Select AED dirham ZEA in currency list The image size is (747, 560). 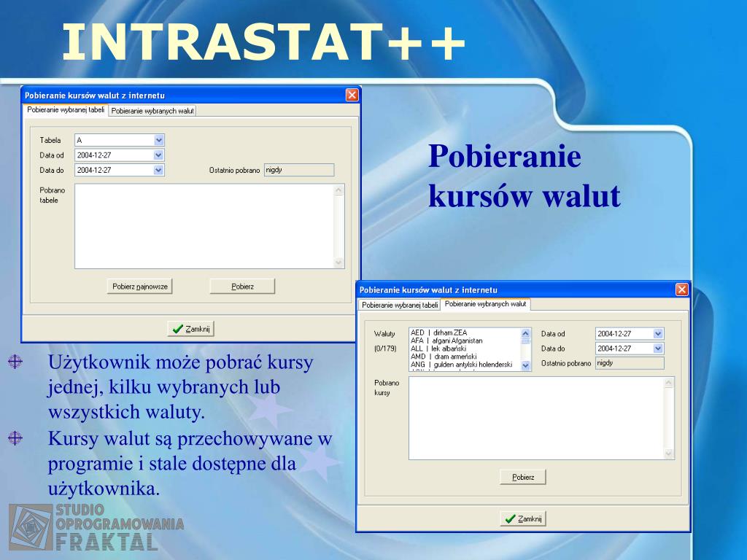click(465, 332)
